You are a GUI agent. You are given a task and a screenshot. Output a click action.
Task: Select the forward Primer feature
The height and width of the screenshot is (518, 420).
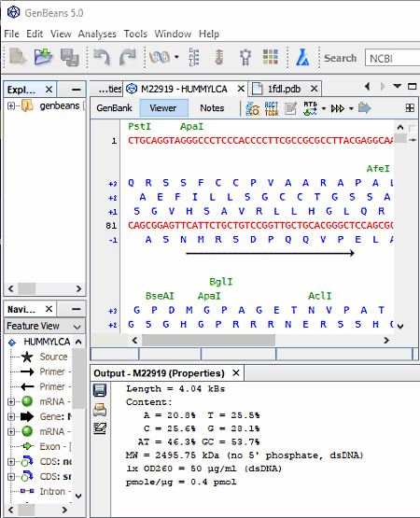click(x=52, y=371)
